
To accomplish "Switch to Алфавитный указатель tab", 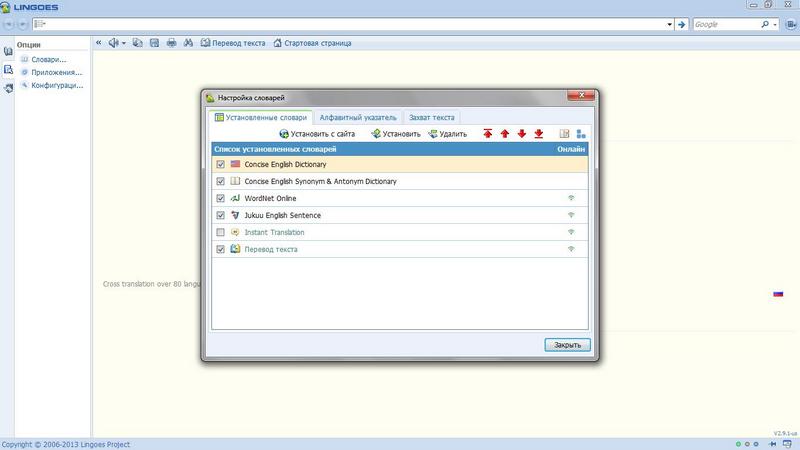I will point(358,117).
